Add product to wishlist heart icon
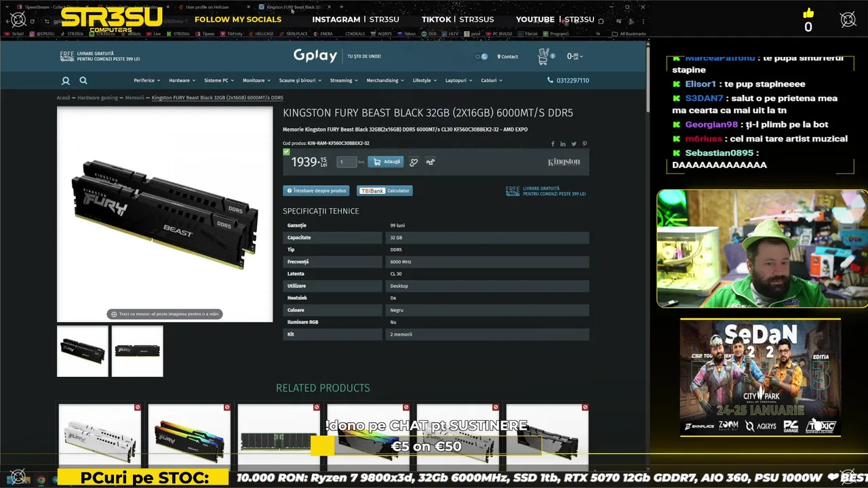Image resolution: width=868 pixels, height=488 pixels. 414,162
